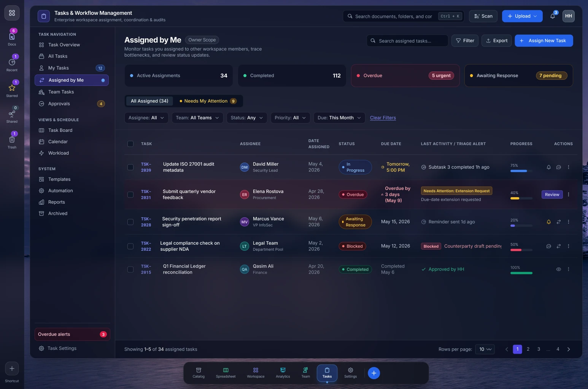Select the All Assigned (34) tab
This screenshot has height=389, width=588.
(x=149, y=101)
